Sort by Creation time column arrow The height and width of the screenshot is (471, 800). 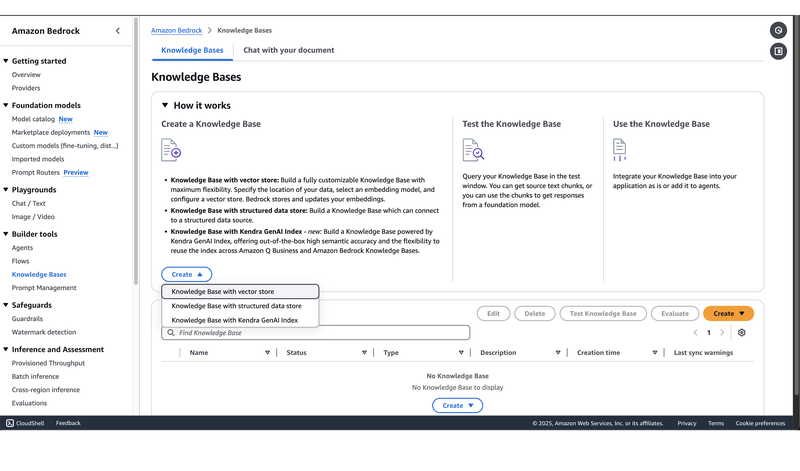tap(655, 353)
